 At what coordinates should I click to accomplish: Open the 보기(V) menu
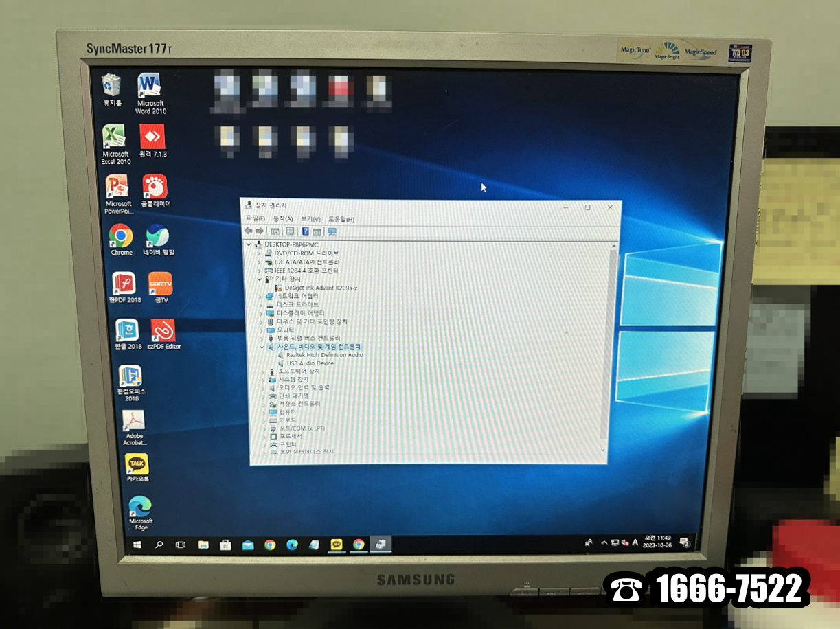click(310, 219)
